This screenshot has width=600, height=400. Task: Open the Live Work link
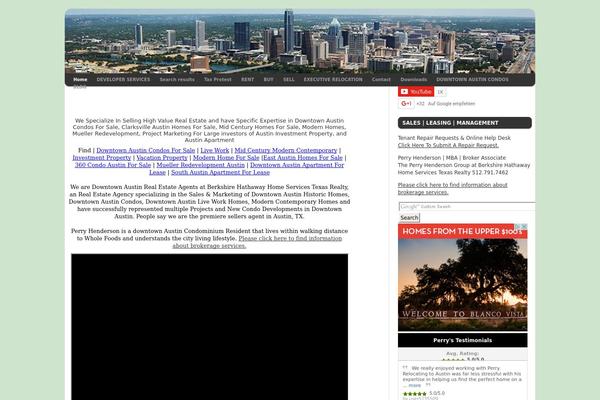(215, 150)
